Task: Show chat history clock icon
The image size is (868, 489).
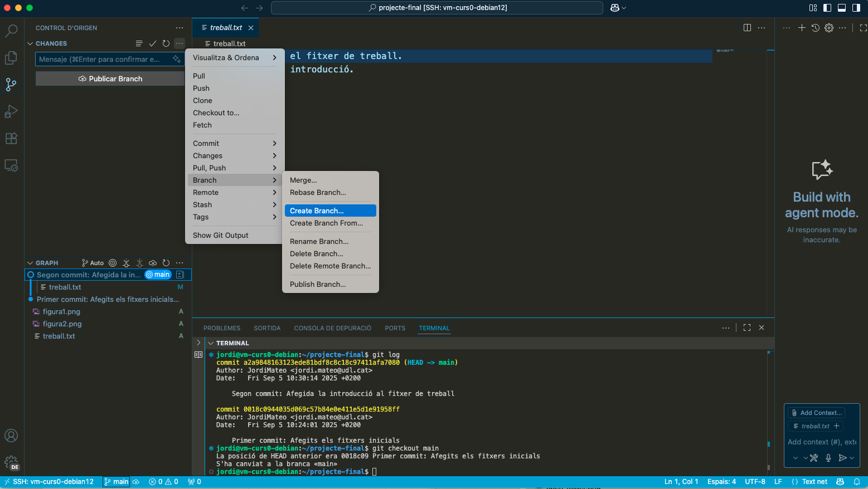Action: pos(815,27)
